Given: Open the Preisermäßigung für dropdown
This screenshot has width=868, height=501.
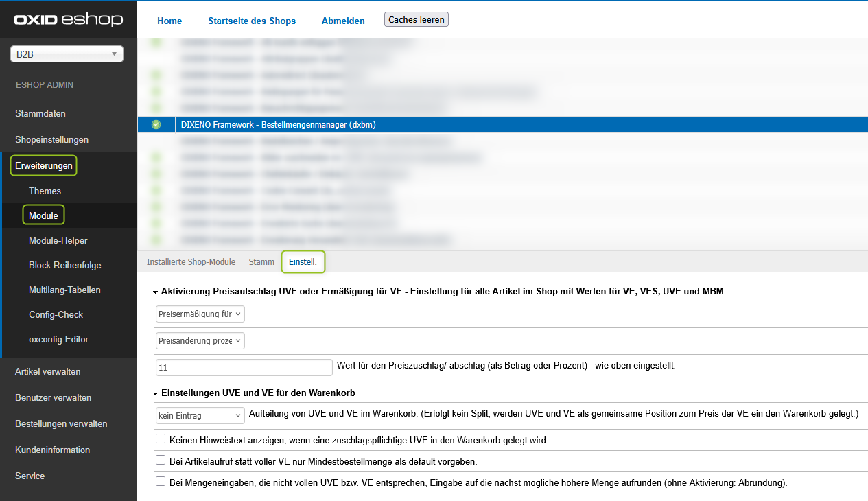Looking at the screenshot, I should 200,314.
